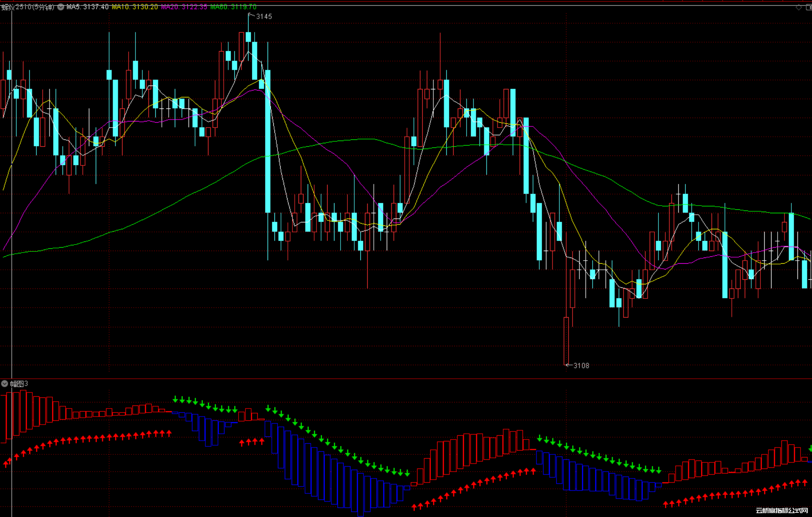812x517 pixels.
Task: Click the square window icon at top right
Action: [809, 7]
